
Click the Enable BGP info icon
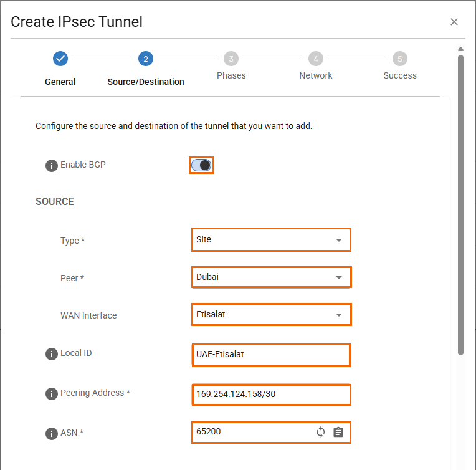52,166
